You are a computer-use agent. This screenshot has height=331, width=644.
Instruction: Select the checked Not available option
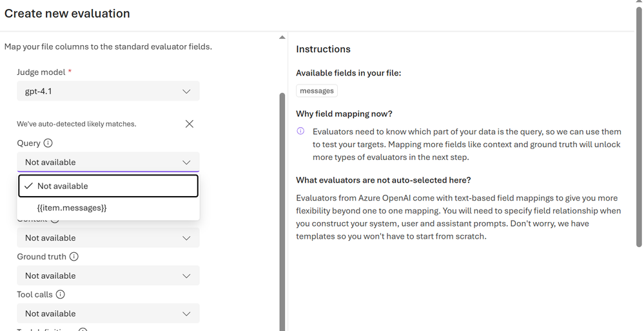[108, 186]
